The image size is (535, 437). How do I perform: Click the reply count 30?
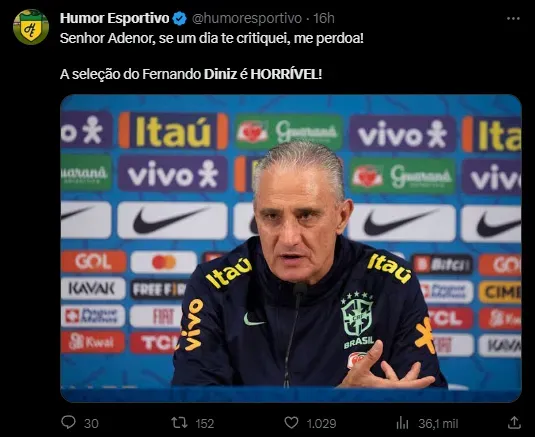[x=91, y=424]
